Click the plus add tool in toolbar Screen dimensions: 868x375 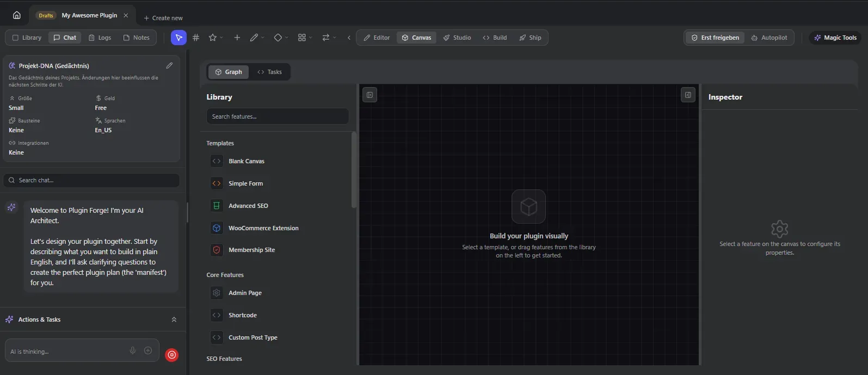237,38
